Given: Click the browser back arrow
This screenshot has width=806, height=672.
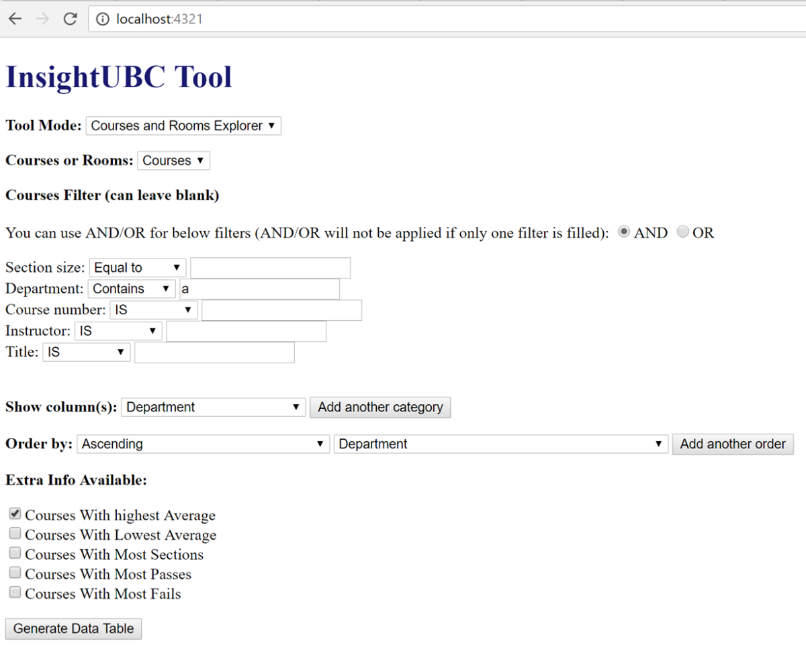Looking at the screenshot, I should point(15,19).
